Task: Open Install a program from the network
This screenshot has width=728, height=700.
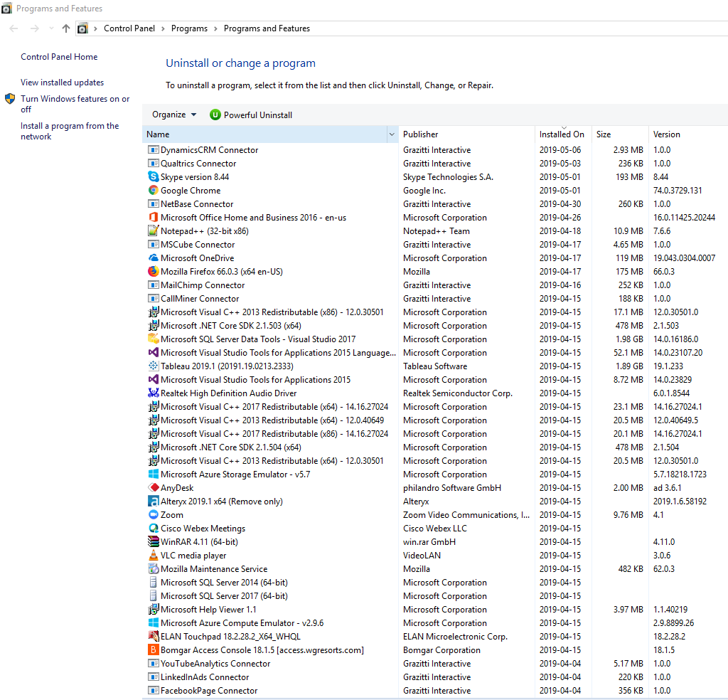Action: click(70, 131)
